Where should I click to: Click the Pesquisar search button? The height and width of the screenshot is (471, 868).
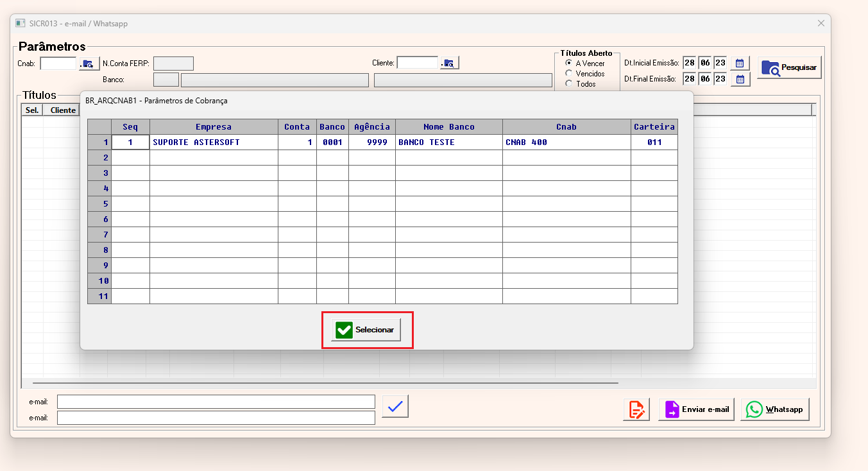click(789, 67)
